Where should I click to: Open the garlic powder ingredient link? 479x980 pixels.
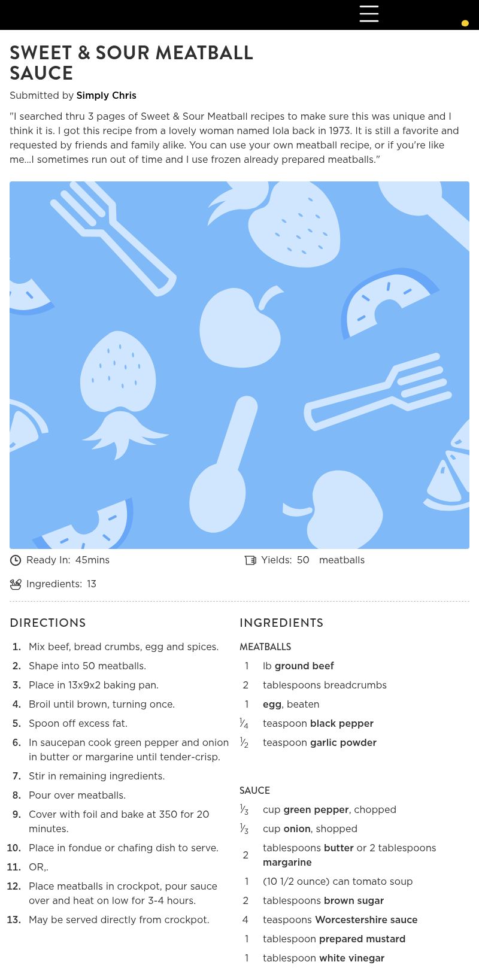343,742
